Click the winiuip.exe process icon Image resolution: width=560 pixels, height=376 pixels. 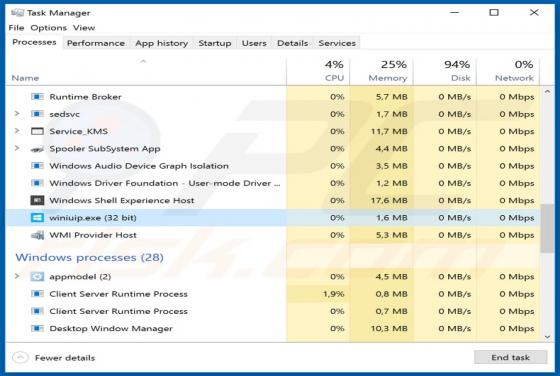[x=37, y=218]
